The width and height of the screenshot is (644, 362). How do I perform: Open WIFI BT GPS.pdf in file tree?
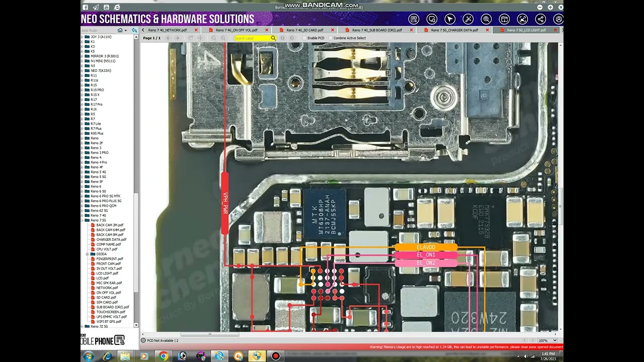click(109, 322)
